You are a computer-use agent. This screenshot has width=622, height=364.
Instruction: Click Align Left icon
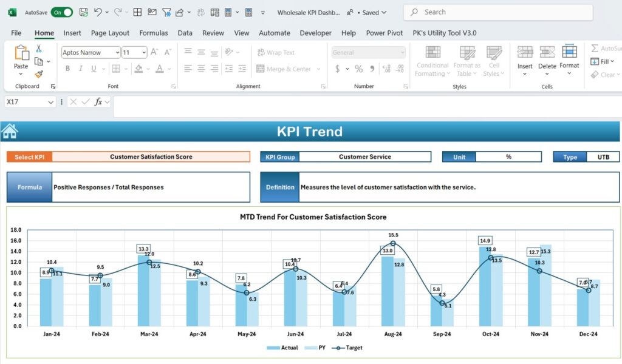point(188,69)
